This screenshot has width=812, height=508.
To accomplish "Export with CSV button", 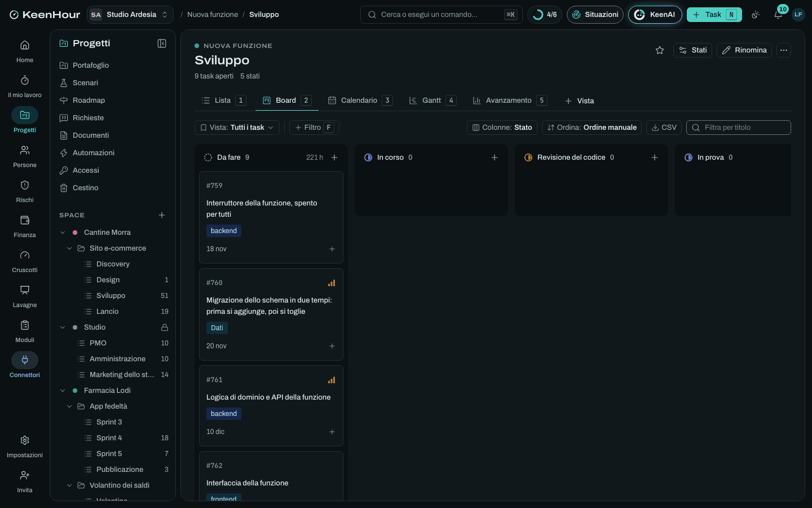I will [x=664, y=128].
